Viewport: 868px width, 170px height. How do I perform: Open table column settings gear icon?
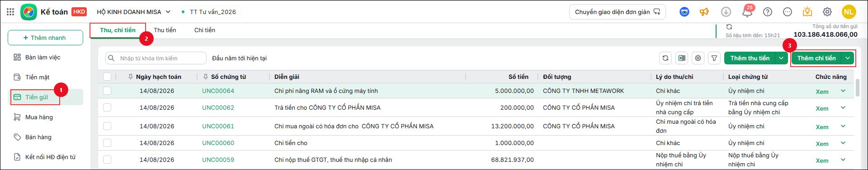click(698, 58)
